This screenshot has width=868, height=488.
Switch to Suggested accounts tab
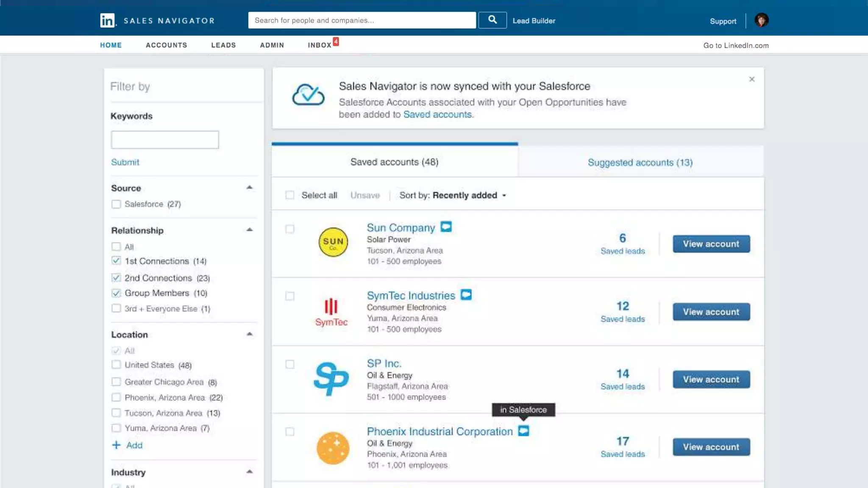[x=640, y=162]
